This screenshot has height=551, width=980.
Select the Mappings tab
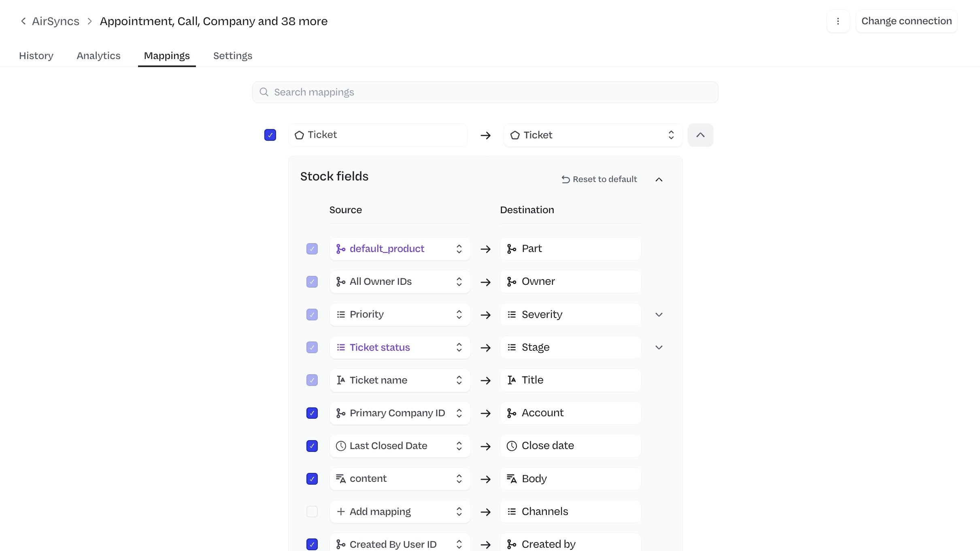click(167, 55)
